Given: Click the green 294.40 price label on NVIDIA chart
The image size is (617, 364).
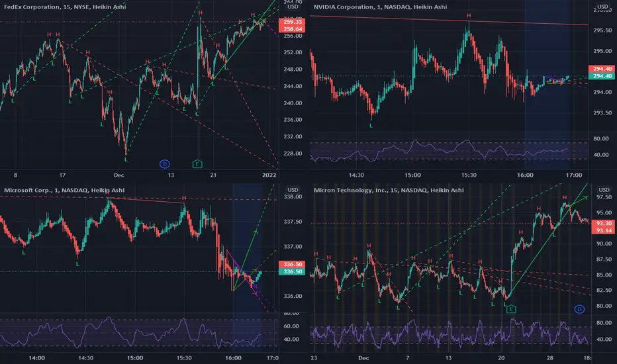Looking at the screenshot, I should [602, 76].
